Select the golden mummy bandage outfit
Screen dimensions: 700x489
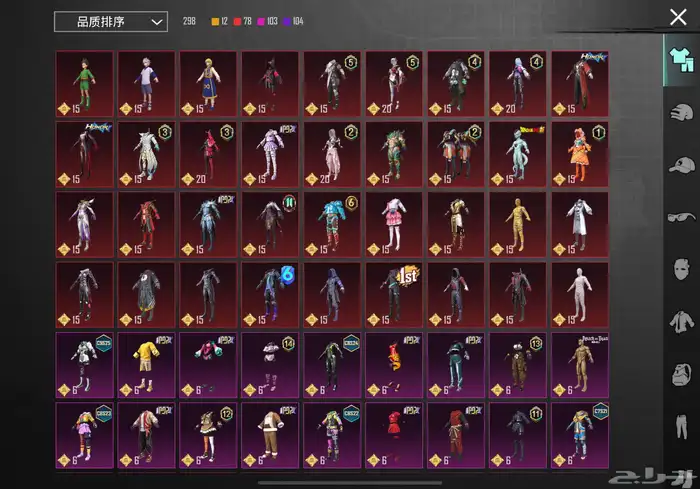click(x=518, y=224)
